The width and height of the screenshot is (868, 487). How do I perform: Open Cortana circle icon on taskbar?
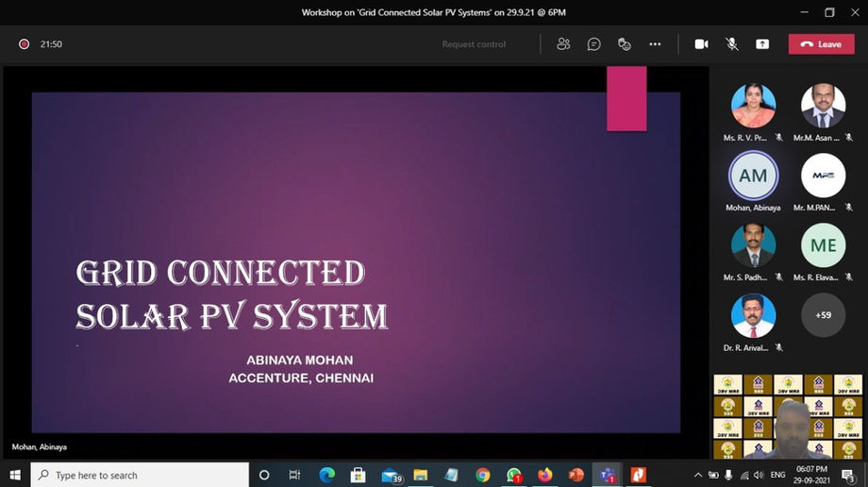264,475
